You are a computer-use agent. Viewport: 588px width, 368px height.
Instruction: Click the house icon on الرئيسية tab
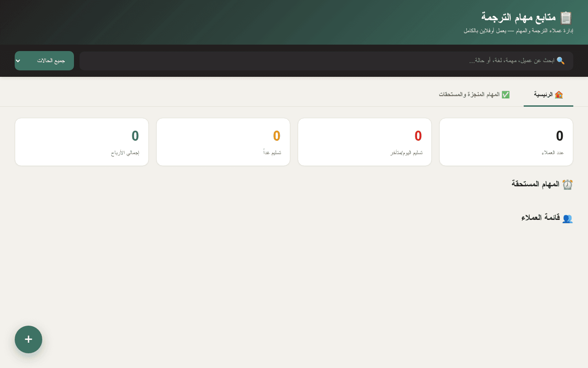pos(559,94)
